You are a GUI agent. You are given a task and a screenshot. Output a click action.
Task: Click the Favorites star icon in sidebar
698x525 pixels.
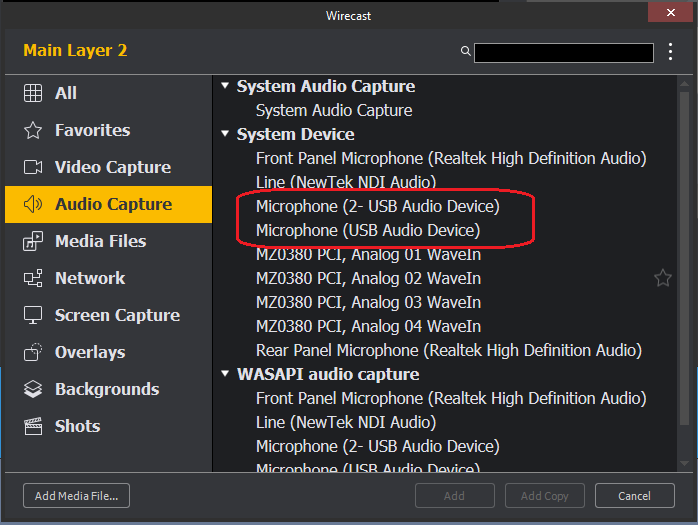[x=33, y=130]
